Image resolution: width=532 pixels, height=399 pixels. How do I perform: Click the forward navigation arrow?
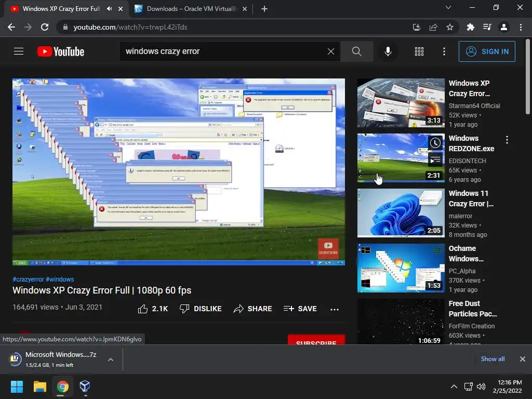click(28, 27)
